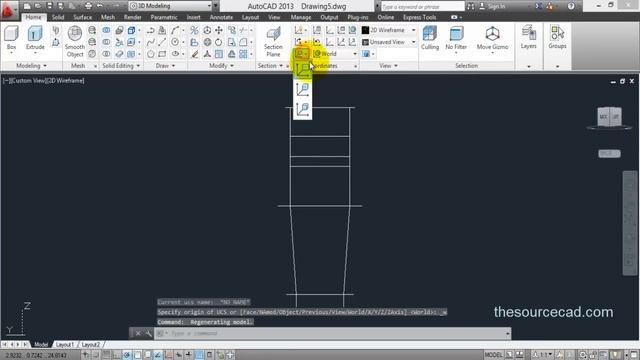Open the Render ribbon tab
640x360 pixels.
(132, 18)
